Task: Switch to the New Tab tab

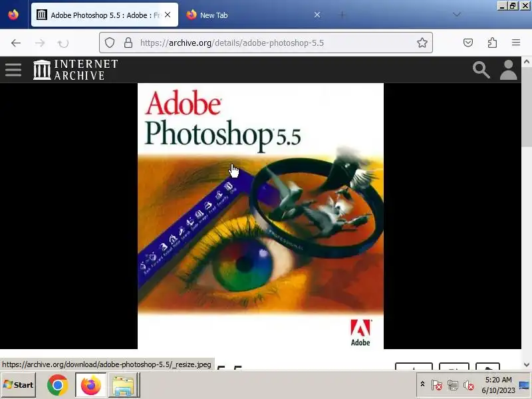Action: [x=253, y=15]
